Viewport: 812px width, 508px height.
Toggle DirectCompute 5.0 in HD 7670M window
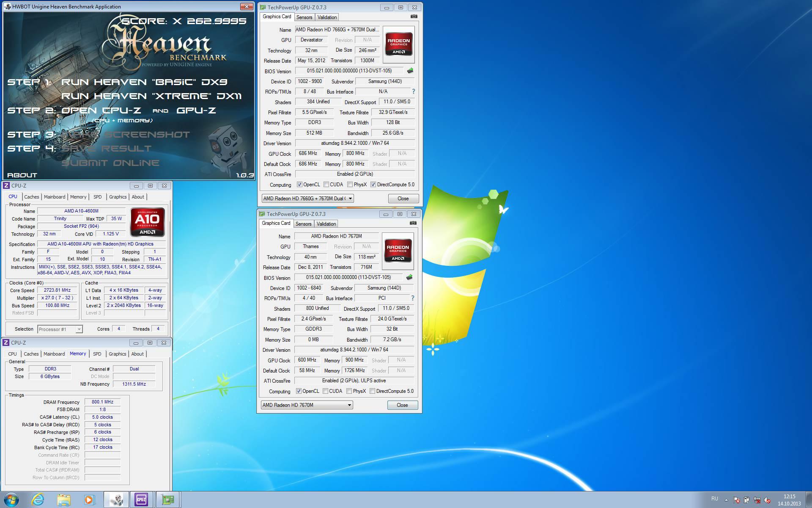[x=372, y=391]
